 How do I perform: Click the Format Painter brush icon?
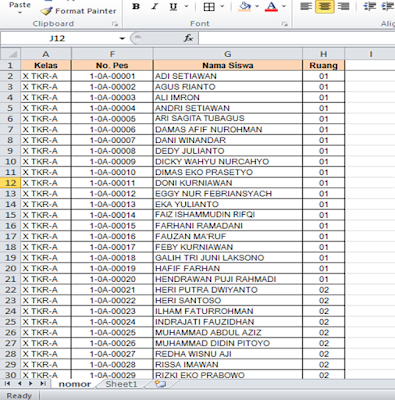(x=46, y=11)
